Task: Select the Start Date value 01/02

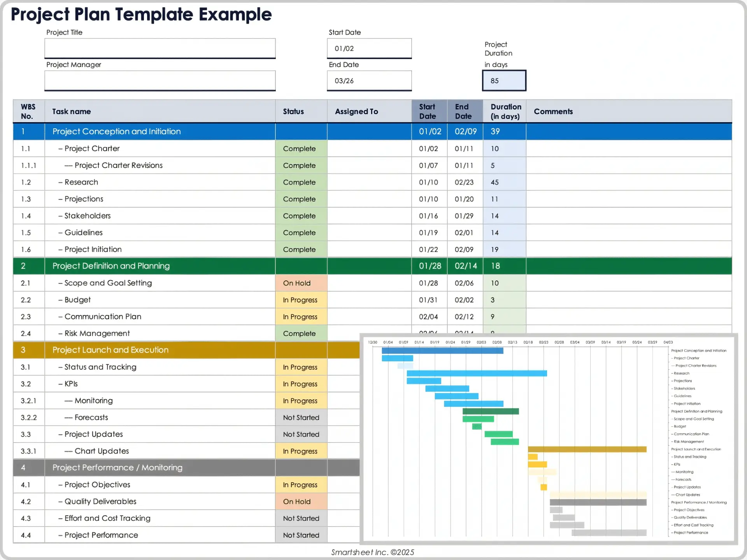Action: pyautogui.click(x=368, y=48)
